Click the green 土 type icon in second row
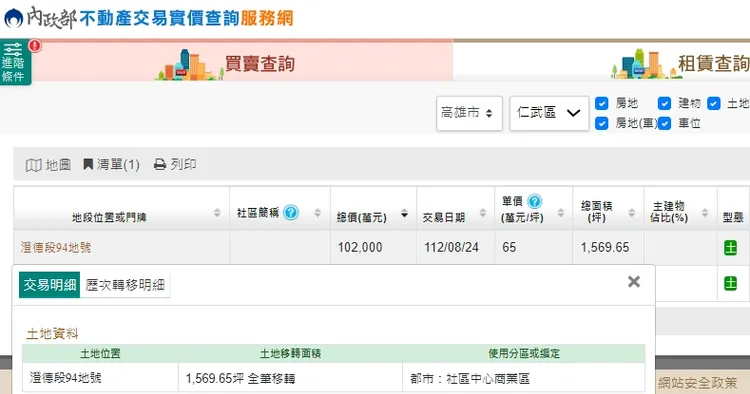The image size is (750, 394). (730, 283)
